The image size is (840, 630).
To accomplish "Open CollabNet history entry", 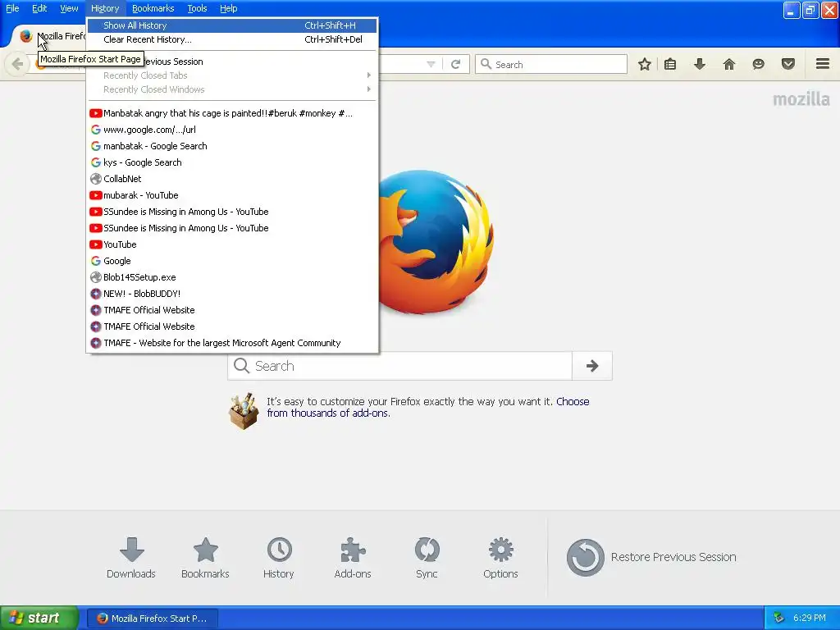I will click(x=232, y=179).
